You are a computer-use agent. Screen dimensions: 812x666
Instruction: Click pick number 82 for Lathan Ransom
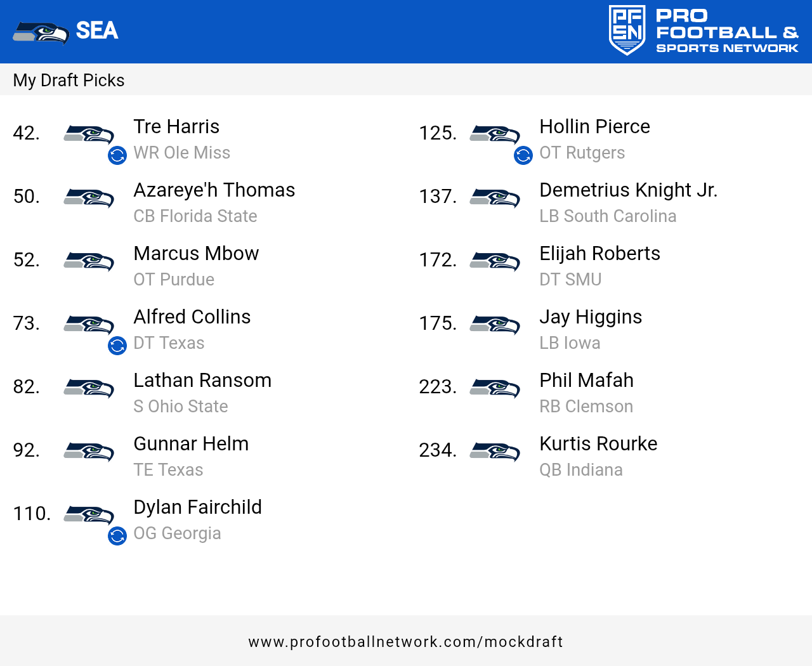click(27, 387)
